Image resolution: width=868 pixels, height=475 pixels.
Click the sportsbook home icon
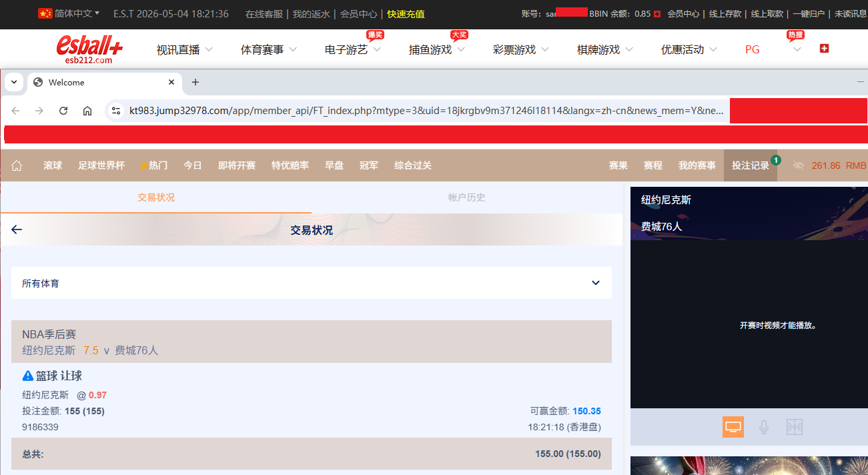(x=17, y=165)
